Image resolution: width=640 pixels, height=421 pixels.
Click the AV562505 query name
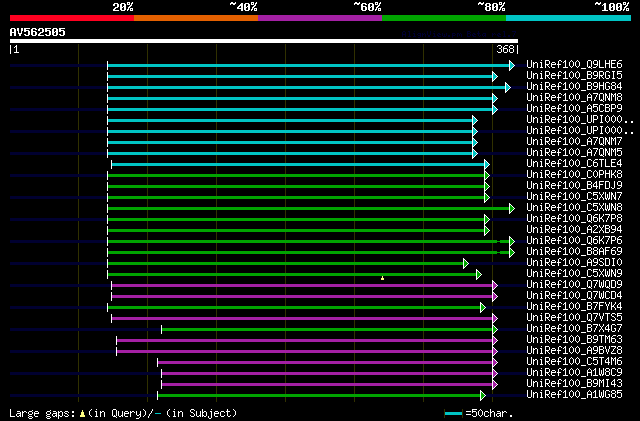coord(38,32)
